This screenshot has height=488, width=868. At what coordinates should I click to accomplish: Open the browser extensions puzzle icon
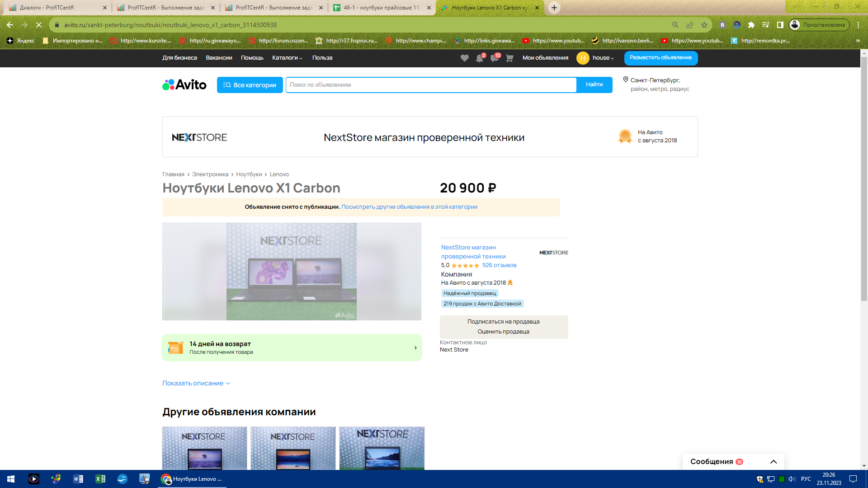[752, 25]
